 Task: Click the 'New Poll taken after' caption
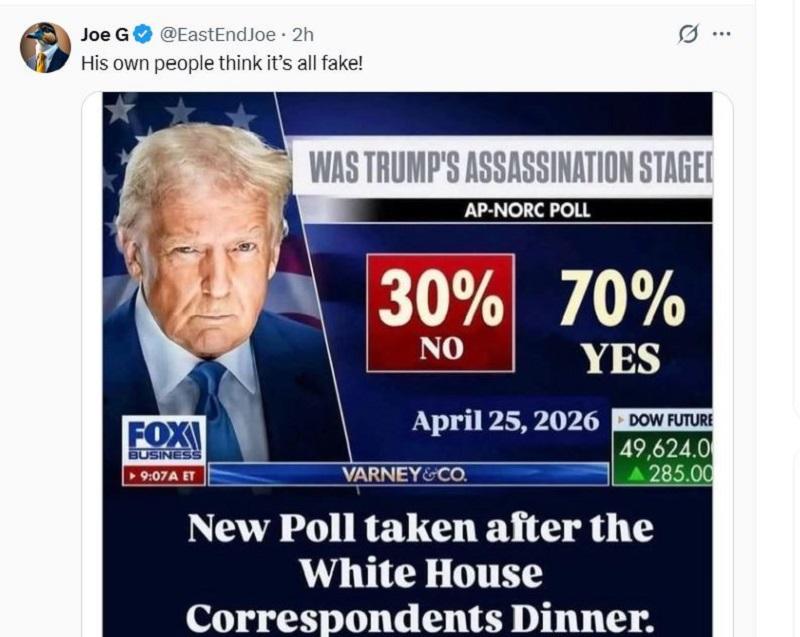click(x=420, y=528)
